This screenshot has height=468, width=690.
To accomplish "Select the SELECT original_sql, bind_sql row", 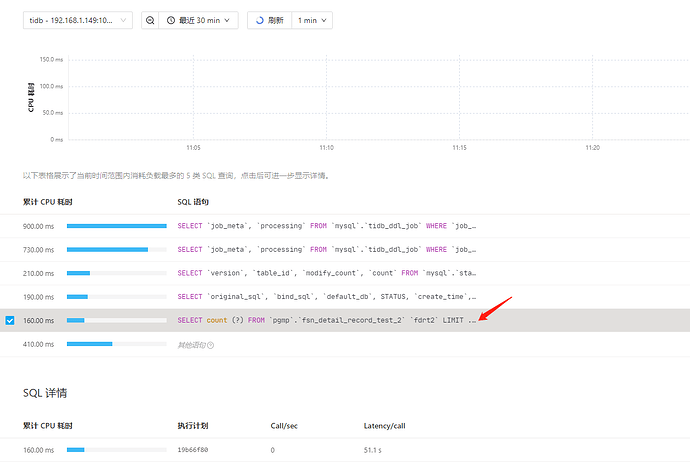I will [326, 296].
